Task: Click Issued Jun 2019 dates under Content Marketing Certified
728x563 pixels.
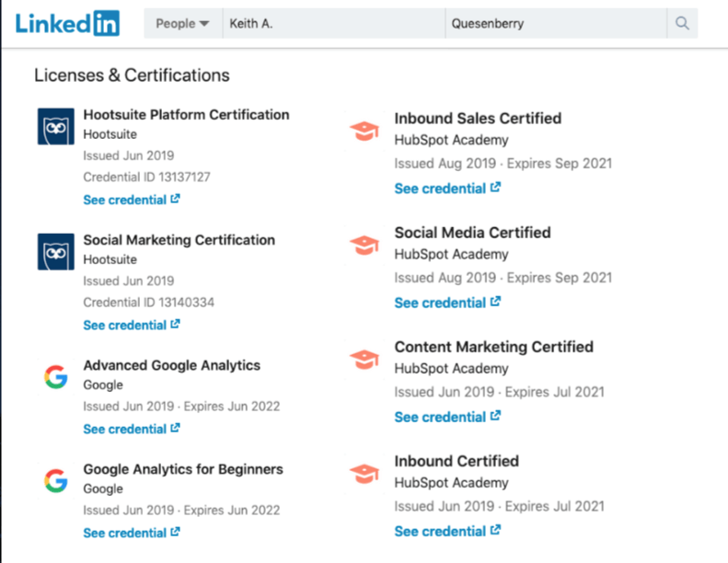Action: (500, 392)
